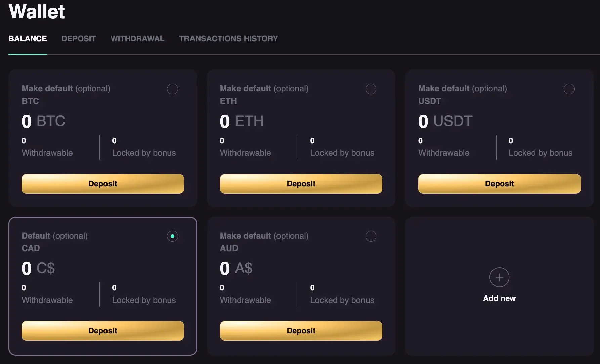
Task: Select BTC as default wallet
Action: point(172,89)
